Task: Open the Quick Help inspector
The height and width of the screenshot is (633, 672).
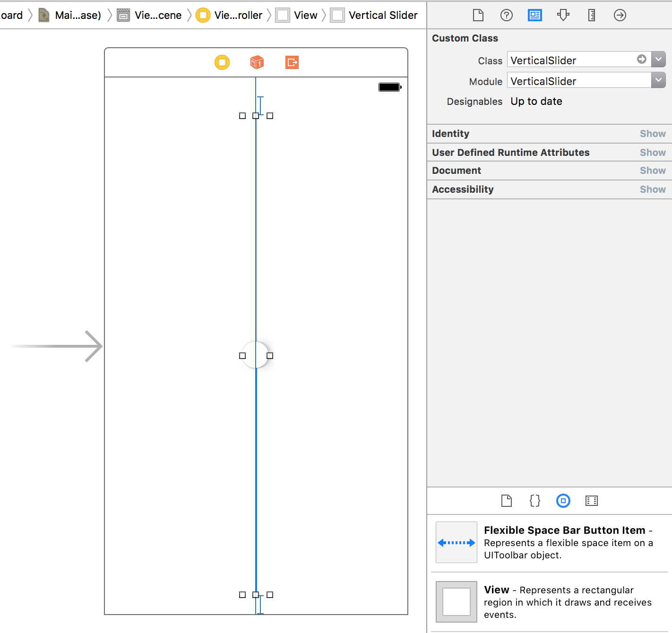Action: [506, 15]
